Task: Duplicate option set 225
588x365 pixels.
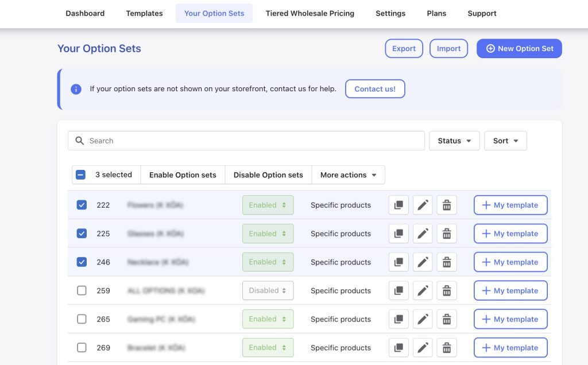Action: 399,234
